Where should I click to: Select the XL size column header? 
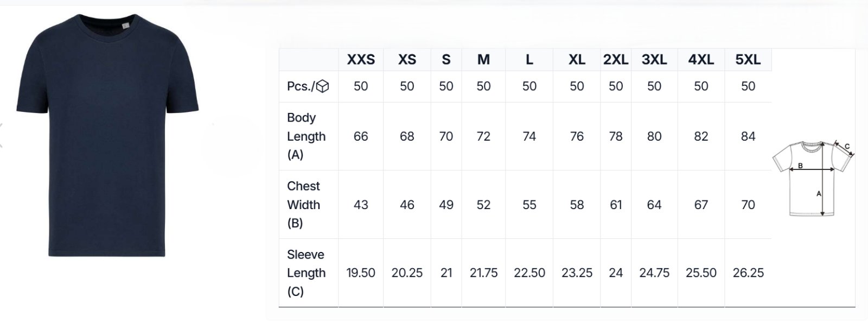tap(577, 60)
